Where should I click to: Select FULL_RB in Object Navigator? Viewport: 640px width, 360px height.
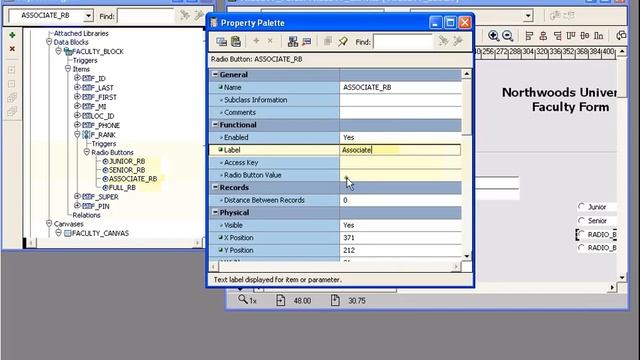pos(122,187)
